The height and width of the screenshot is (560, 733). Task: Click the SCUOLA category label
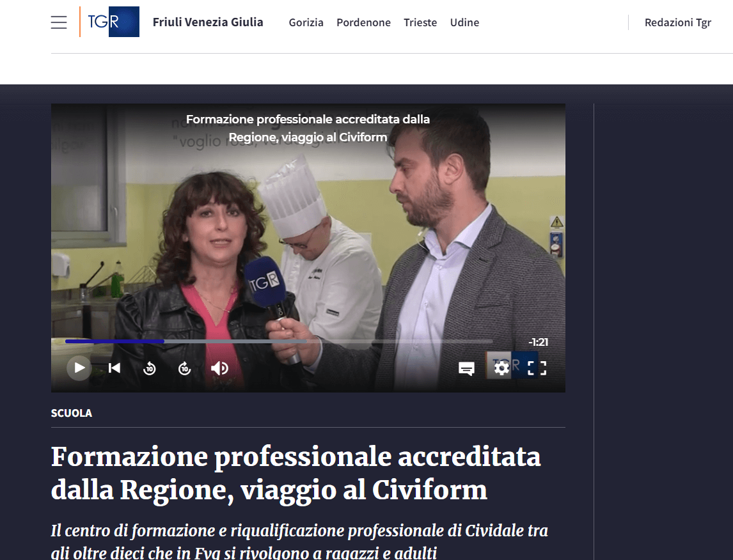pos(72,413)
